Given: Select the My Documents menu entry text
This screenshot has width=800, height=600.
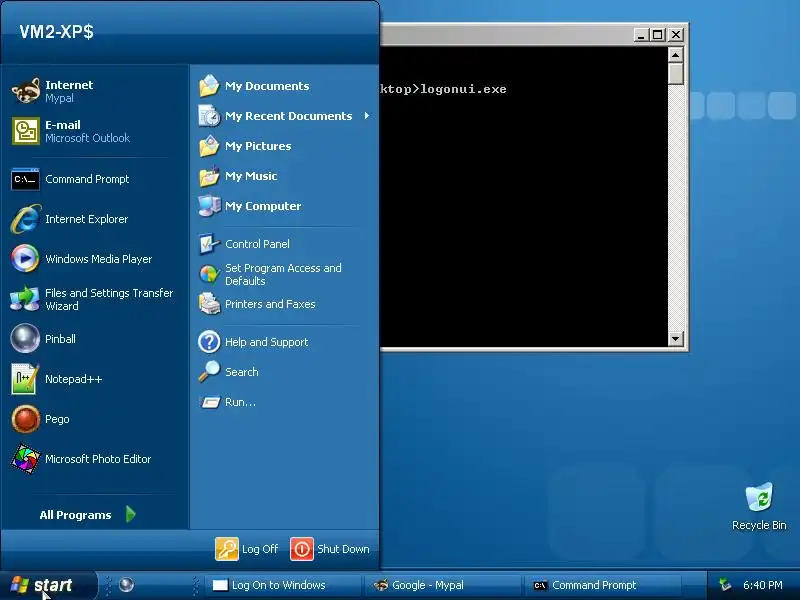Looking at the screenshot, I should (267, 86).
